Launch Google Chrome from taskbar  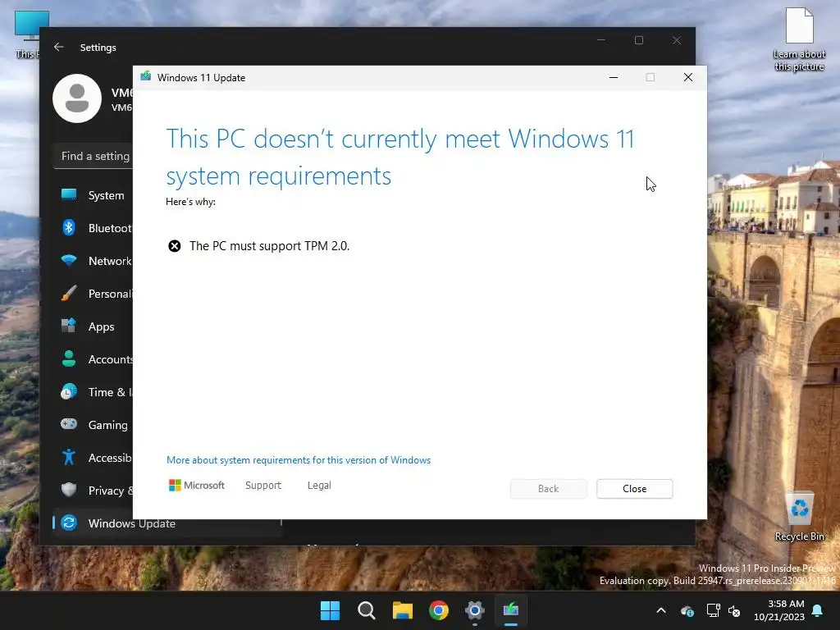point(439,610)
